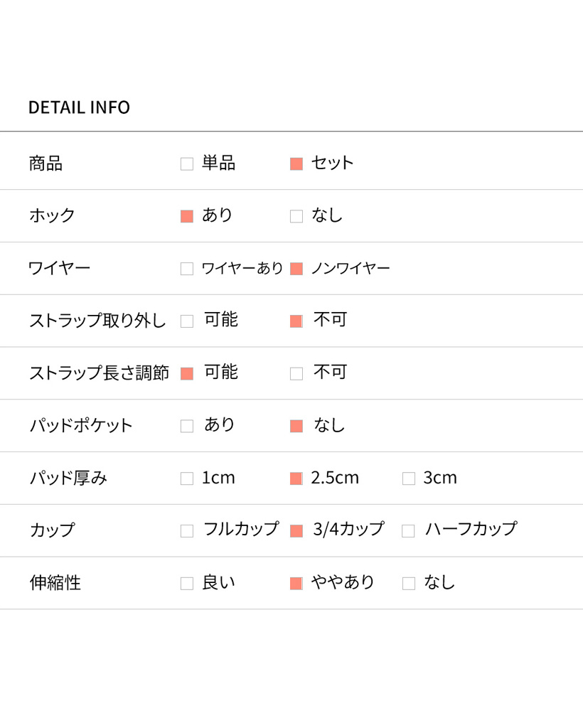The height and width of the screenshot is (728, 583).
Task: Toggle the ややあり checkbox
Action: click(x=296, y=584)
